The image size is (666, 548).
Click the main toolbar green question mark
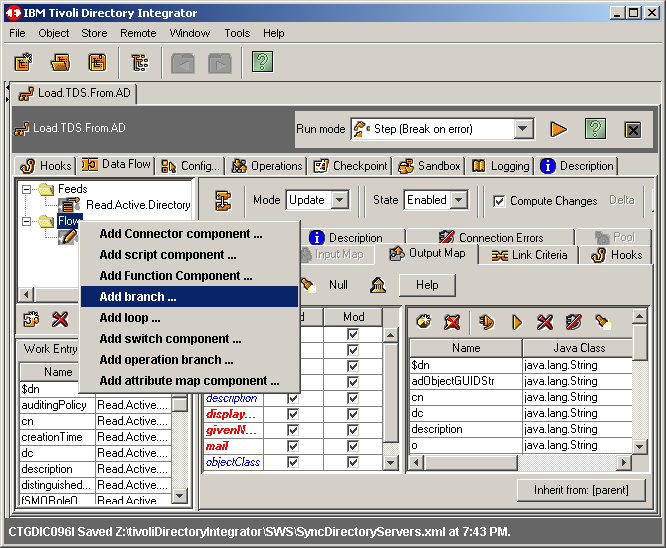point(262,63)
